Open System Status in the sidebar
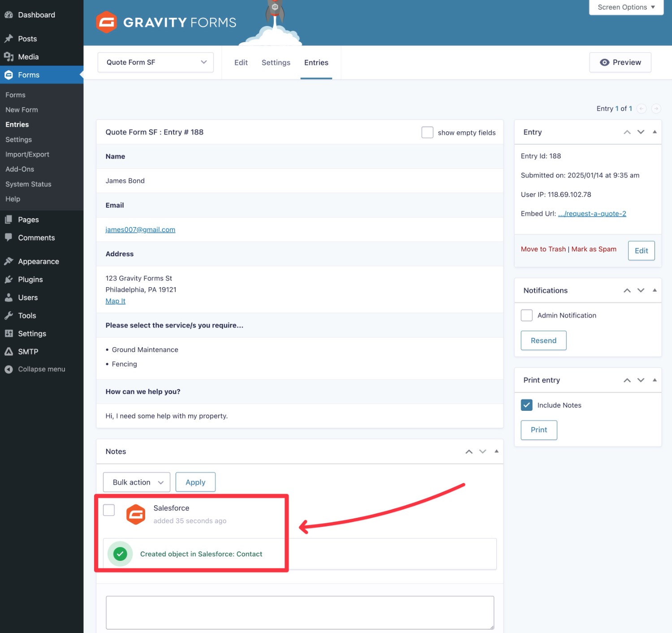Image resolution: width=672 pixels, height=633 pixels. 29,184
